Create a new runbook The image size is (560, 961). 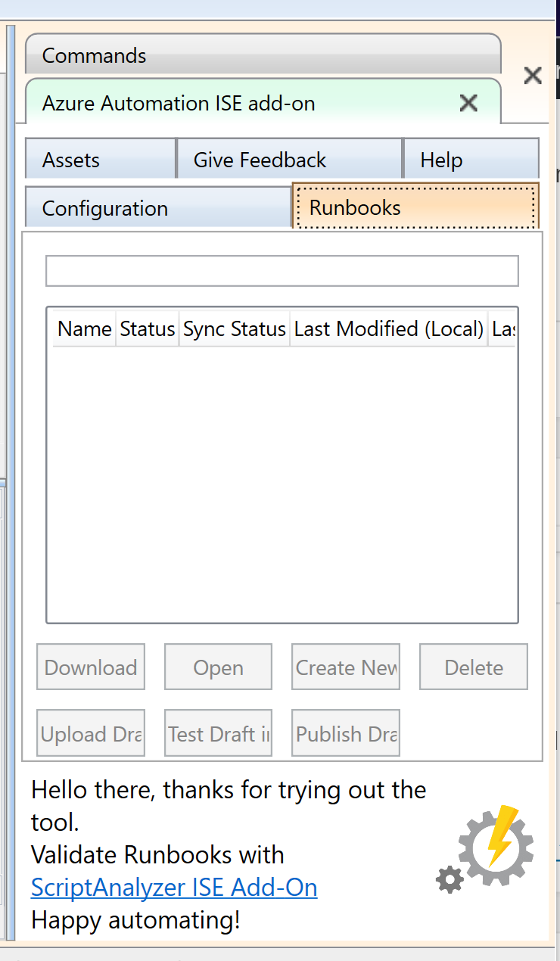click(x=345, y=667)
